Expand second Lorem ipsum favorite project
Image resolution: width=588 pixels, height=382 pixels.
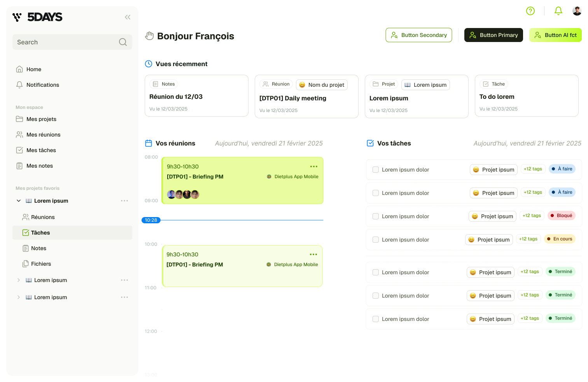[19, 280]
